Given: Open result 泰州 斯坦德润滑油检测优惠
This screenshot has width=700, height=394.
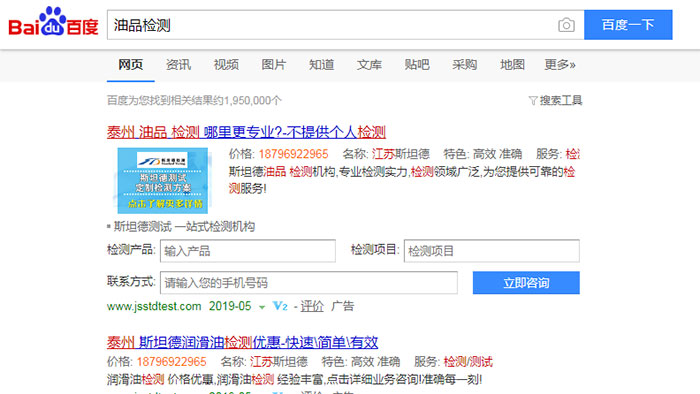Looking at the screenshot, I should point(242,342).
